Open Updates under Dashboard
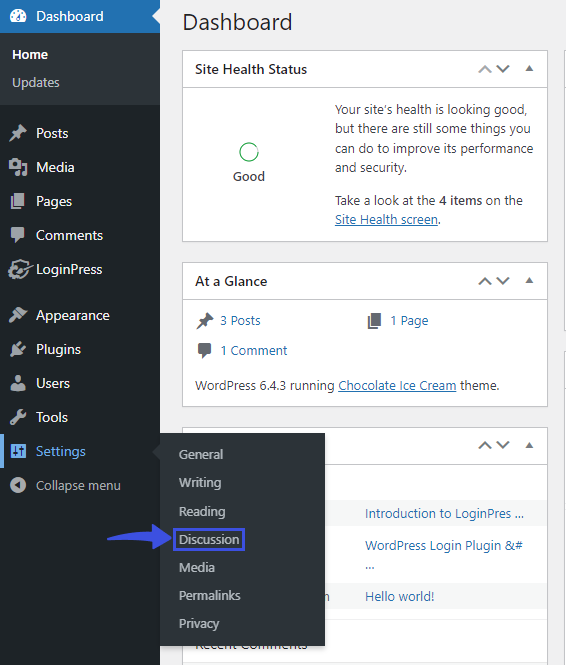Screen dimensions: 566x665 36,82
